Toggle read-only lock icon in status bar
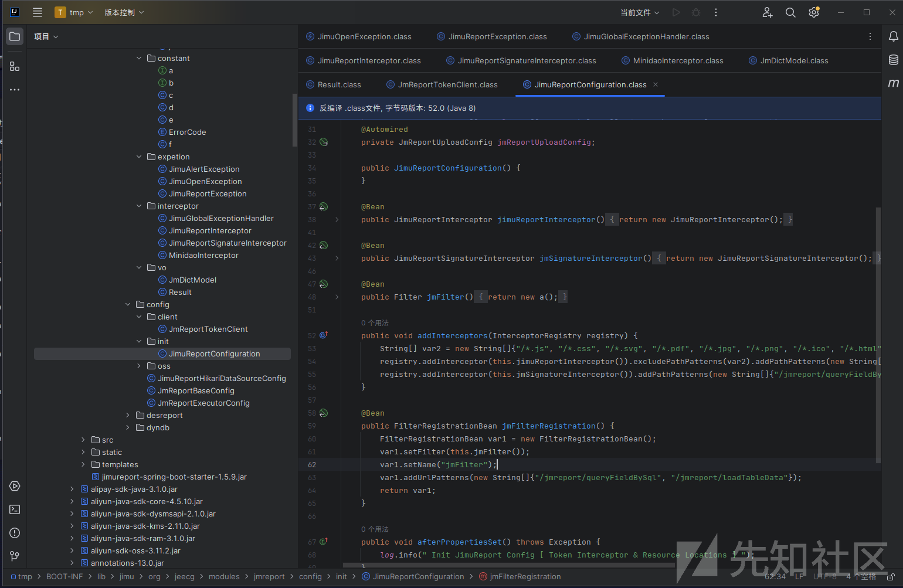This screenshot has height=588, width=903. point(891,577)
